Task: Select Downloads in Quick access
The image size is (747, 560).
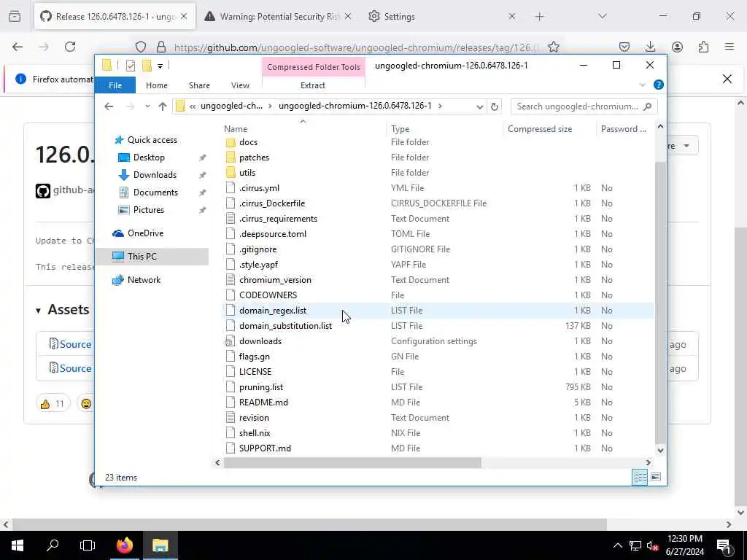Action: point(155,175)
